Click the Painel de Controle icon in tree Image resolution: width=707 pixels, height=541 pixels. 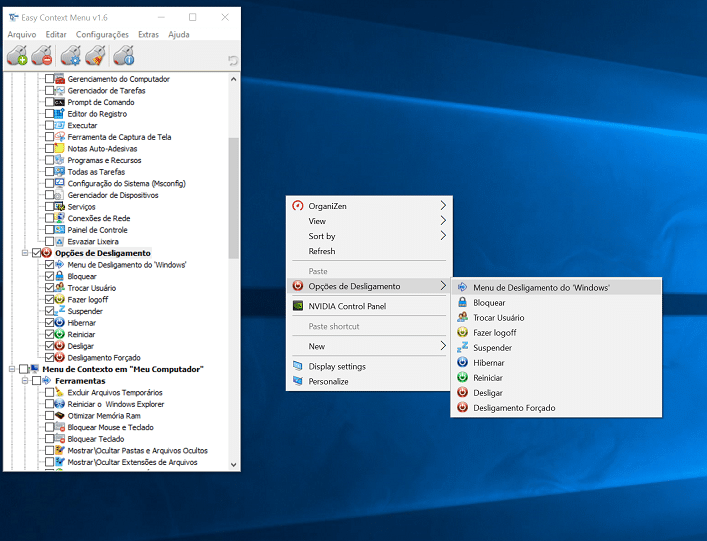coord(60,230)
